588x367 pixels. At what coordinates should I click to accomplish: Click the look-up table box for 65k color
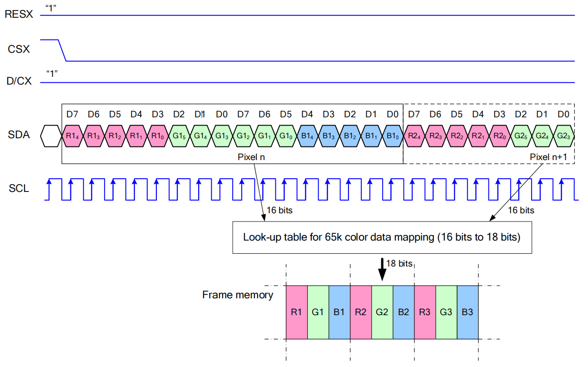pyautogui.click(x=382, y=237)
